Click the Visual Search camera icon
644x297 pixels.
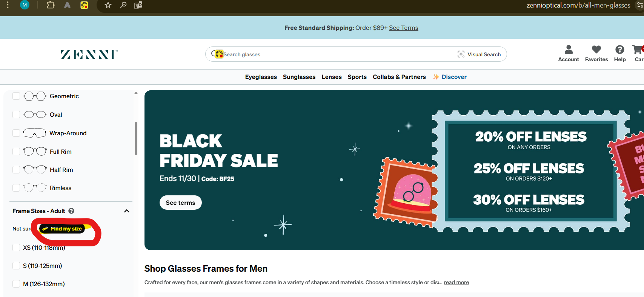point(461,54)
